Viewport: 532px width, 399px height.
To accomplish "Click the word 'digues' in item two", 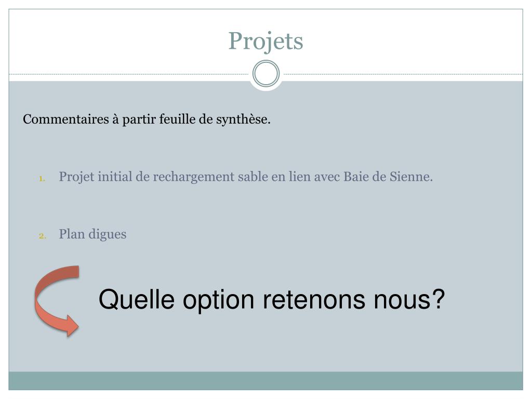I will pyautogui.click(x=107, y=234).
